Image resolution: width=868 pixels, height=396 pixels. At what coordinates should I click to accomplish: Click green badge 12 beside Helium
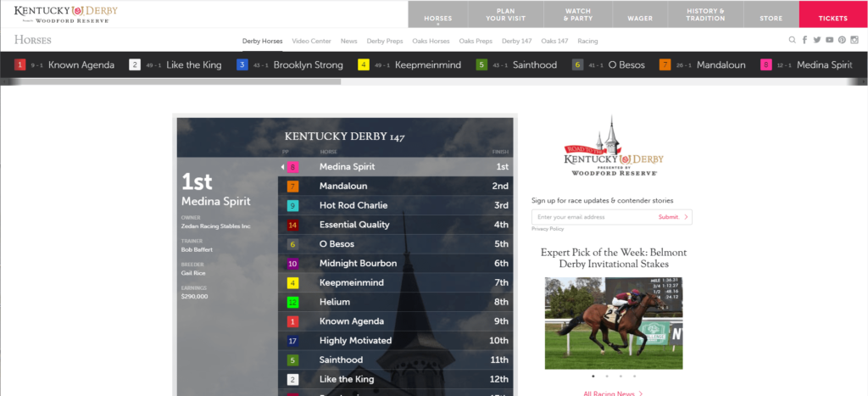click(x=292, y=303)
